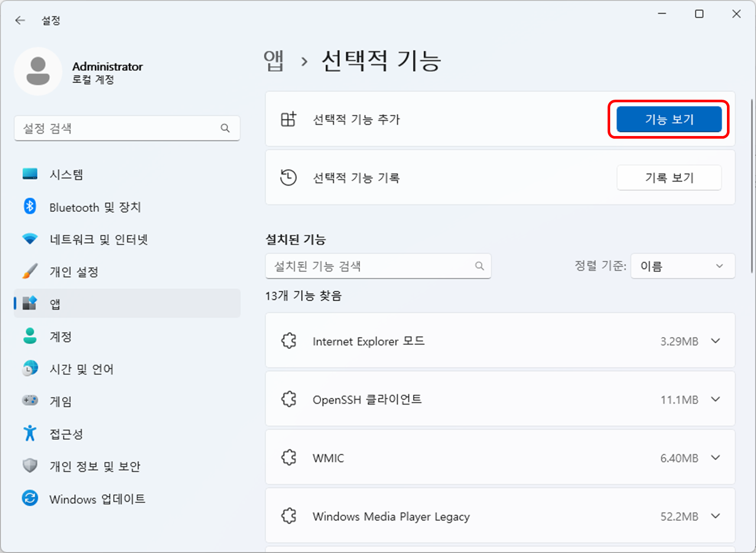Click the shield icon for 개인 정보 및 보안
This screenshot has width=756, height=553.
[x=30, y=466]
